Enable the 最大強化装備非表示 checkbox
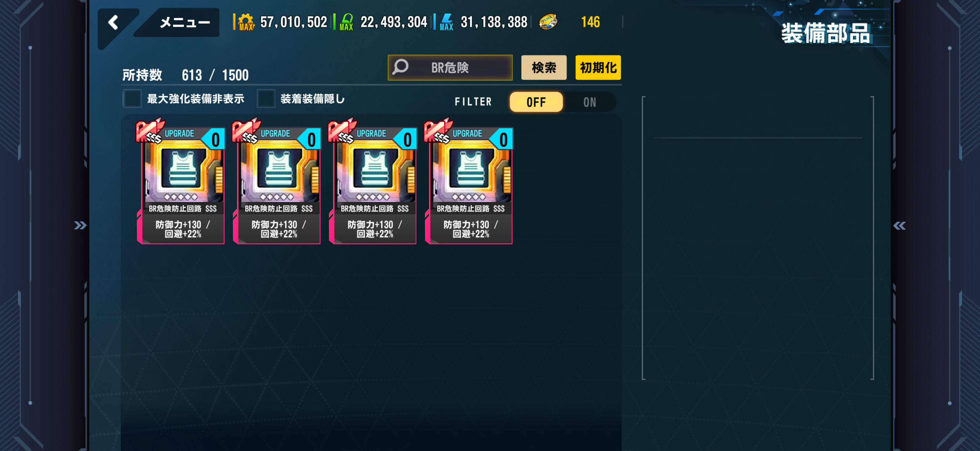Screen dimensions: 980x451 132,99
